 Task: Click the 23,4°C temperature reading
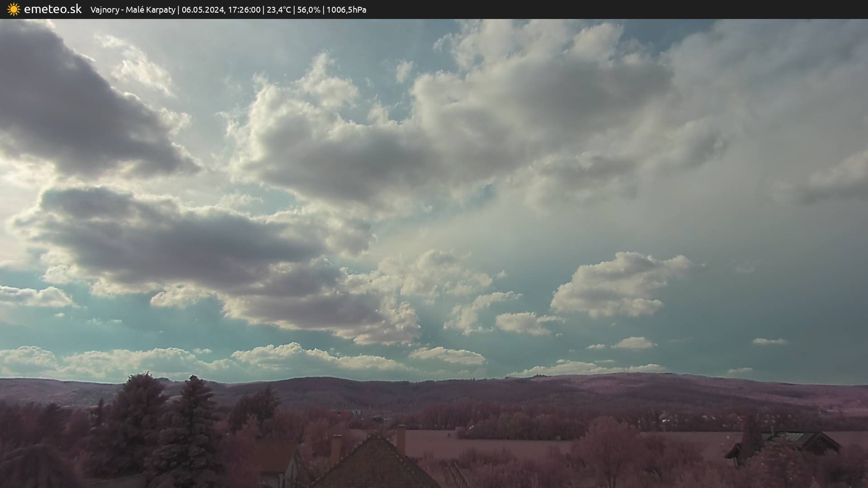tap(278, 9)
